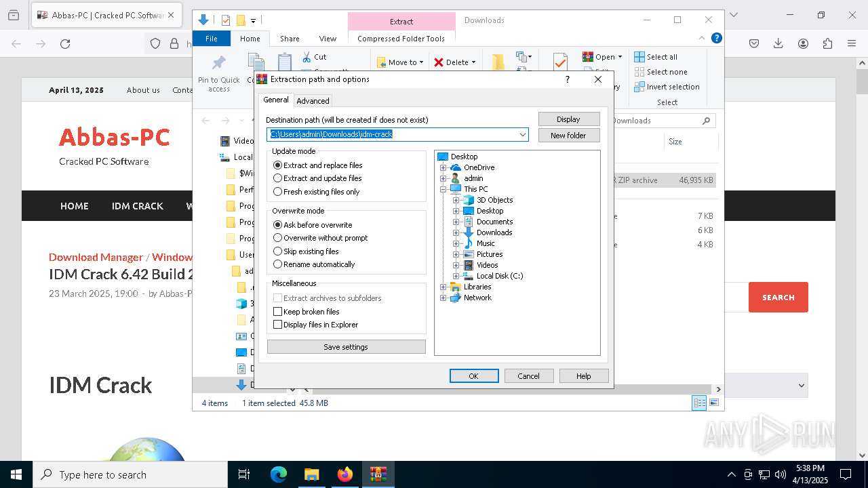The width and height of the screenshot is (868, 488).
Task: Open Firefox from taskbar
Action: click(x=345, y=474)
